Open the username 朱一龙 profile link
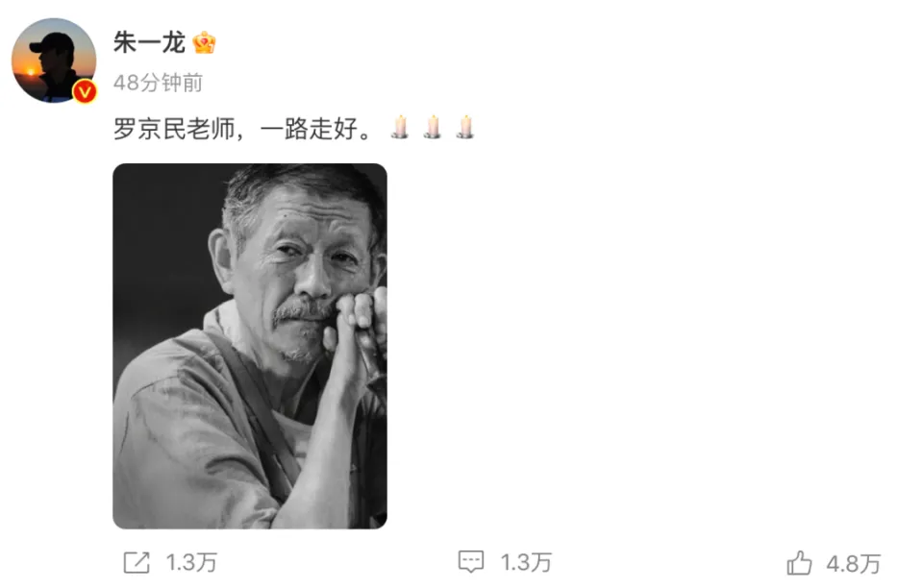The width and height of the screenshot is (923, 588). pos(149,42)
